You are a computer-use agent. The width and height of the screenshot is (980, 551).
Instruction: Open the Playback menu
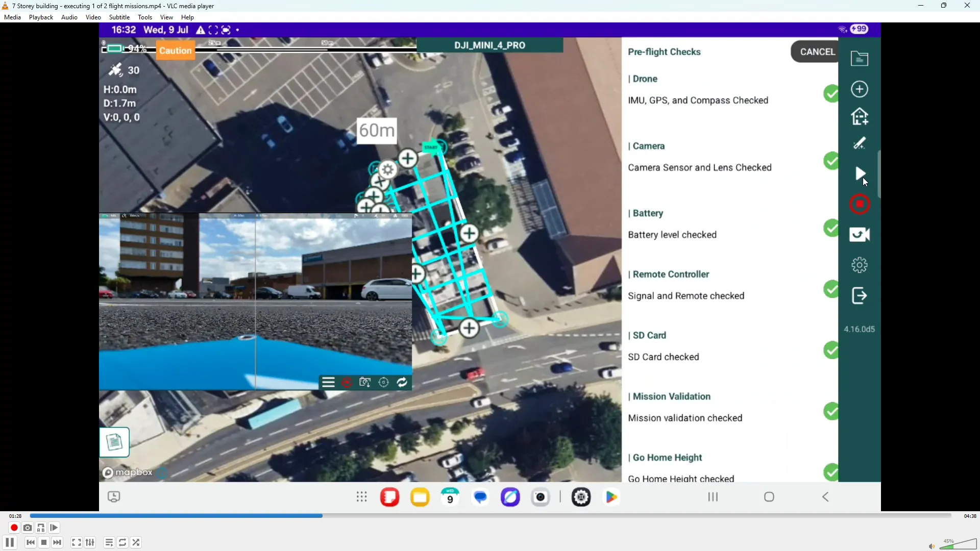tap(41, 17)
